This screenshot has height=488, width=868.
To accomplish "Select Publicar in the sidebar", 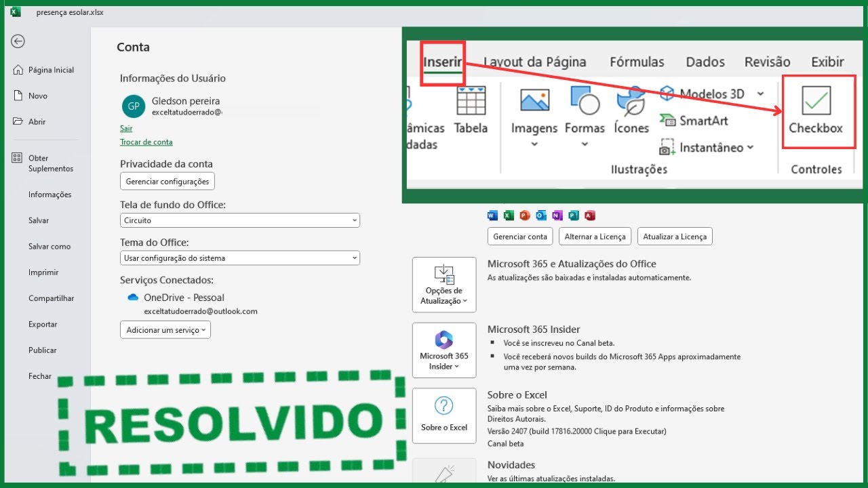I will [x=43, y=350].
